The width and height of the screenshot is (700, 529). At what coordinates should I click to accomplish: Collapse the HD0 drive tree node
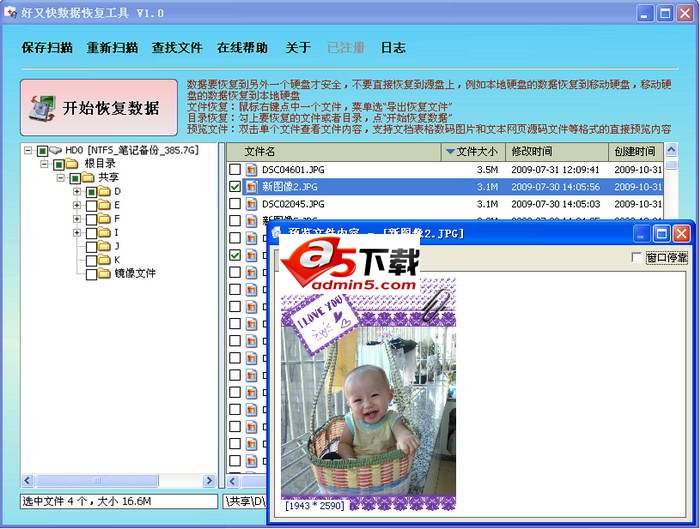(28, 150)
